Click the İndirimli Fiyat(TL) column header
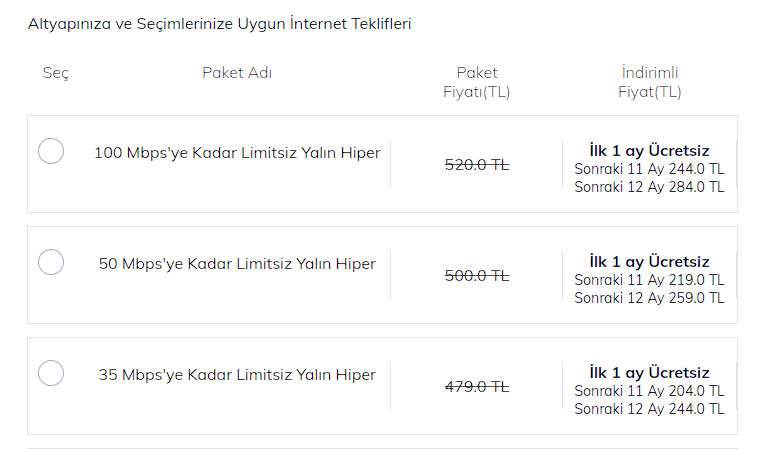Viewport: 772px width, 449px height. pyautogui.click(x=649, y=82)
